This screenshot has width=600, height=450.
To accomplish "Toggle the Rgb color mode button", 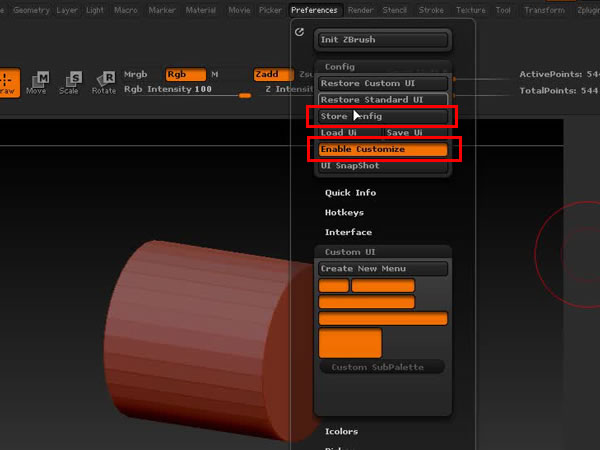I will (186, 74).
